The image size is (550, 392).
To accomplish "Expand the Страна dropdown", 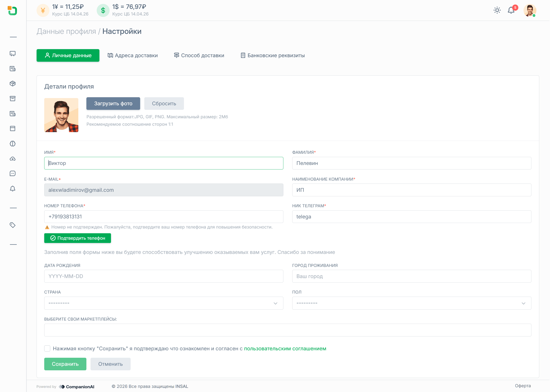I will (x=164, y=303).
